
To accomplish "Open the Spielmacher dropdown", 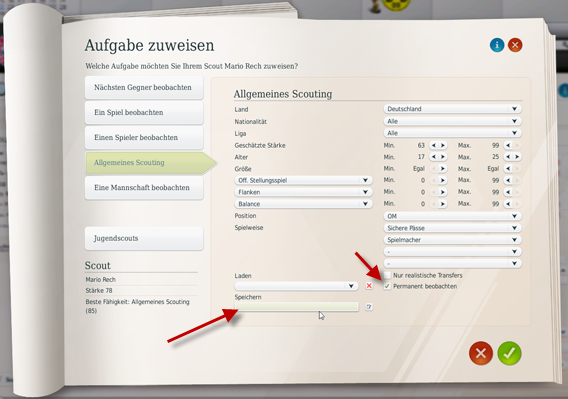I will point(452,240).
